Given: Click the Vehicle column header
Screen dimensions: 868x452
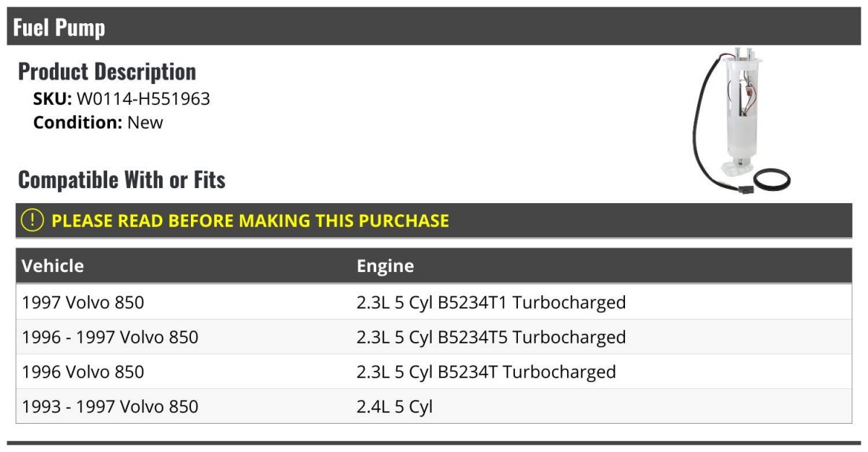Looking at the screenshot, I should (53, 265).
